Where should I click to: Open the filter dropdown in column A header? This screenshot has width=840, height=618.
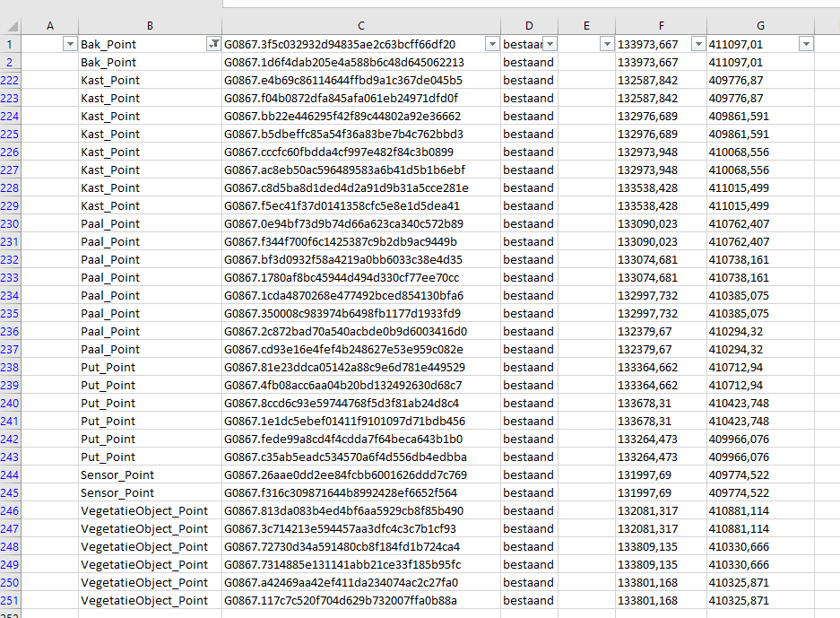click(70, 44)
